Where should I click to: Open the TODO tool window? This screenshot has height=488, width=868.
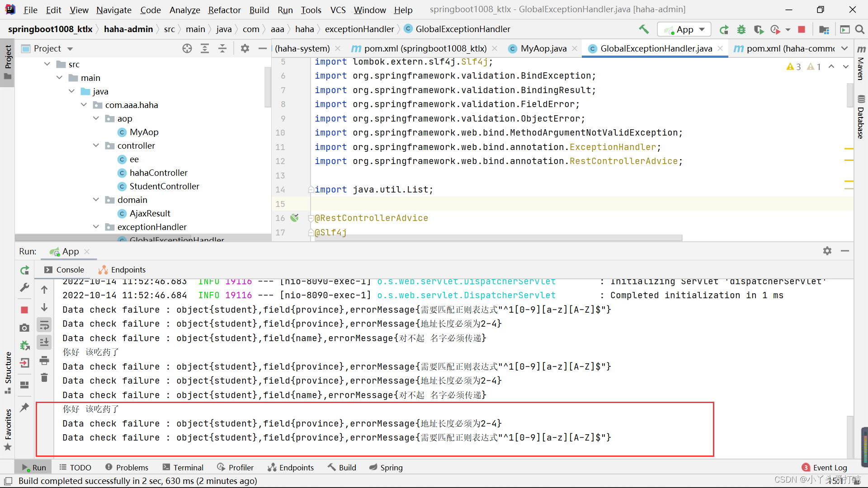tap(75, 468)
